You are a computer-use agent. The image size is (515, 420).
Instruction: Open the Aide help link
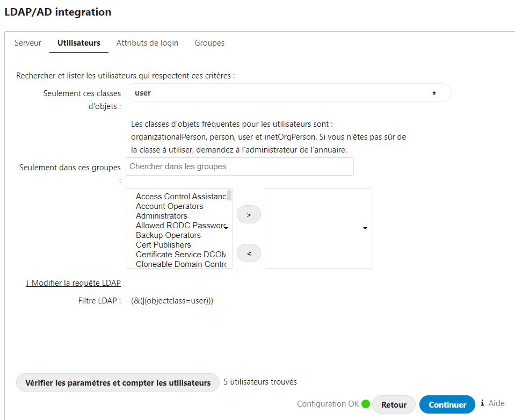496,403
